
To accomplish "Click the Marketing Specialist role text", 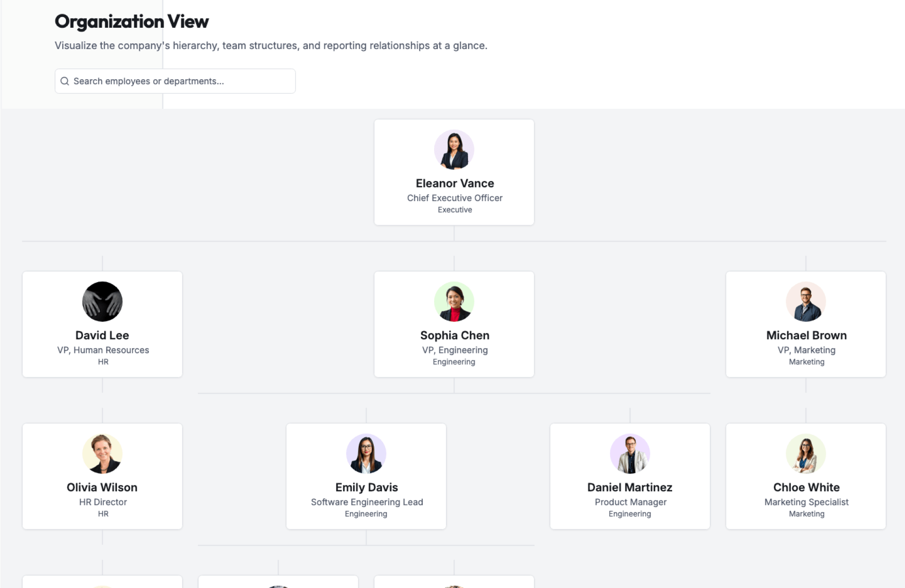I will 806,502.
